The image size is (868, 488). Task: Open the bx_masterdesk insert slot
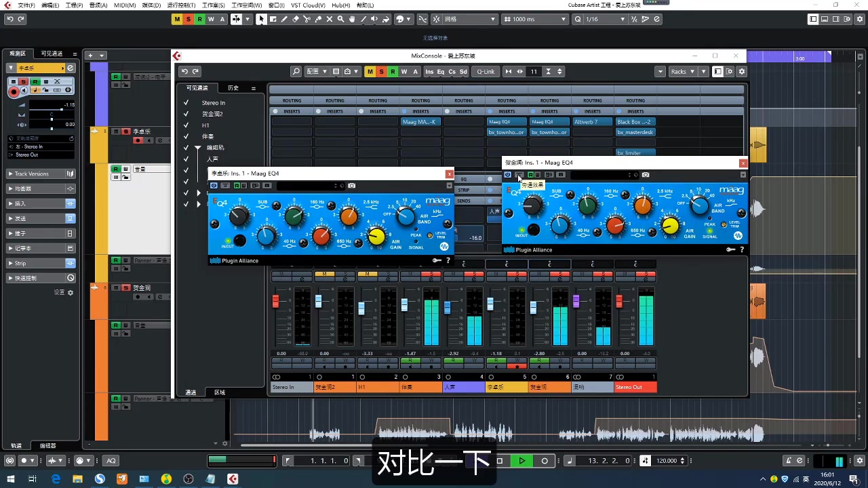tap(635, 133)
